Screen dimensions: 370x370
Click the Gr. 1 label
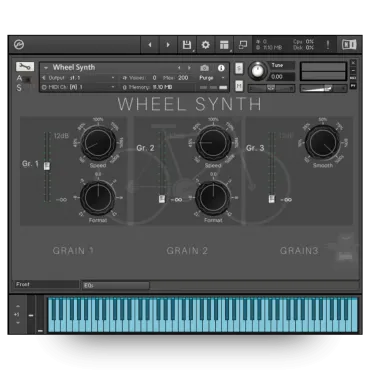pos(30,164)
